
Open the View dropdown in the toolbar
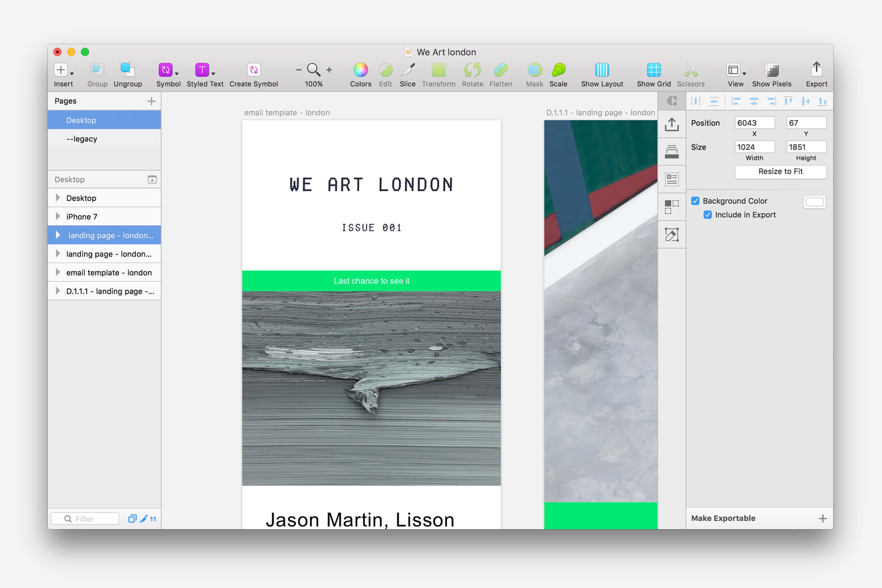point(736,70)
